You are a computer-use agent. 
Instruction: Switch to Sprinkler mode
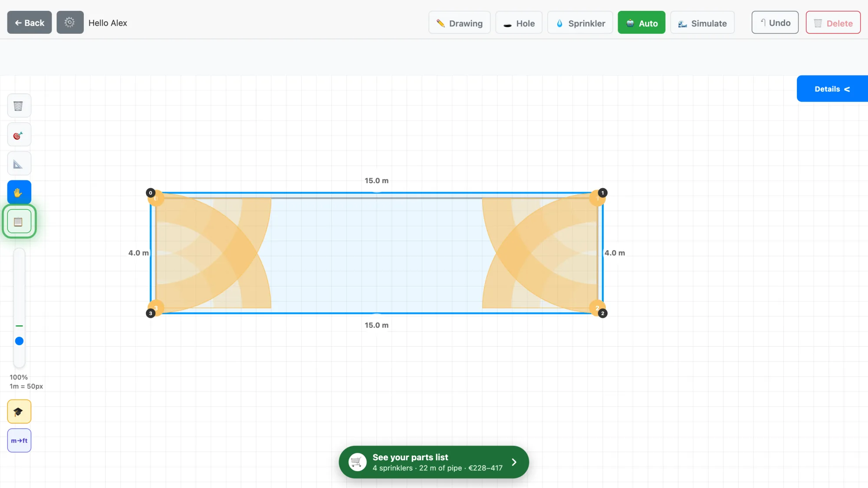[x=580, y=23]
